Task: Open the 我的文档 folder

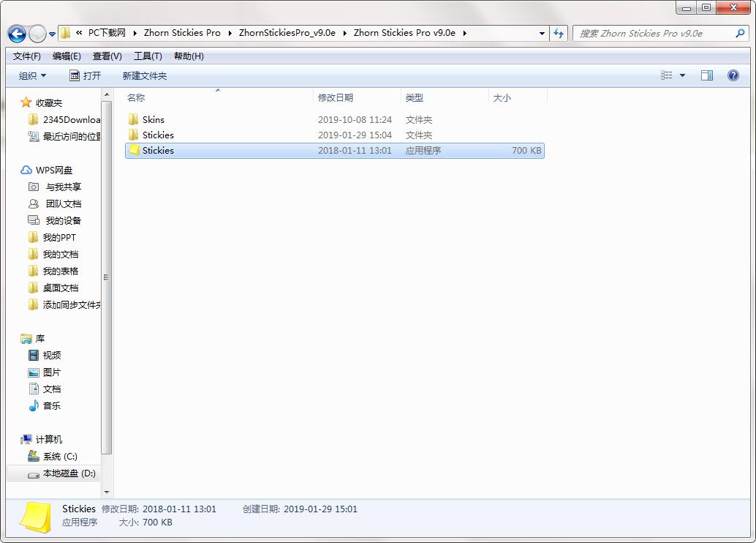Action: click(60, 255)
